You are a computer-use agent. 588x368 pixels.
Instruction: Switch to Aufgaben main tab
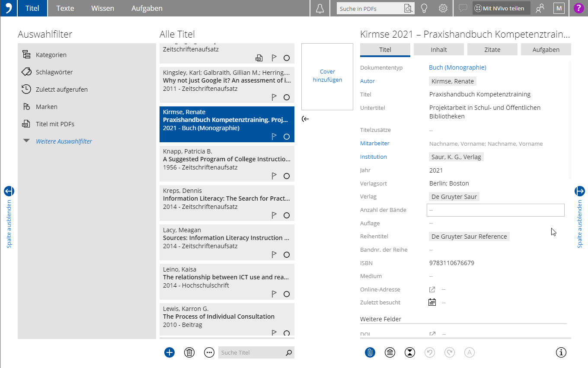pyautogui.click(x=147, y=8)
